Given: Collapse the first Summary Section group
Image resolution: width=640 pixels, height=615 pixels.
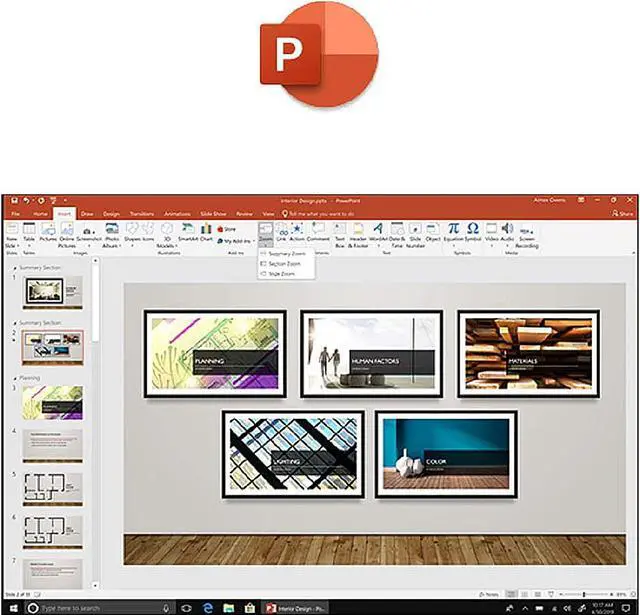Looking at the screenshot, I should (16, 268).
